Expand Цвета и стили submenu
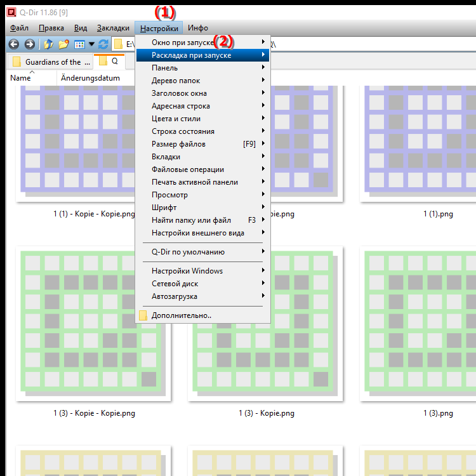The width and height of the screenshot is (476, 476). (203, 119)
